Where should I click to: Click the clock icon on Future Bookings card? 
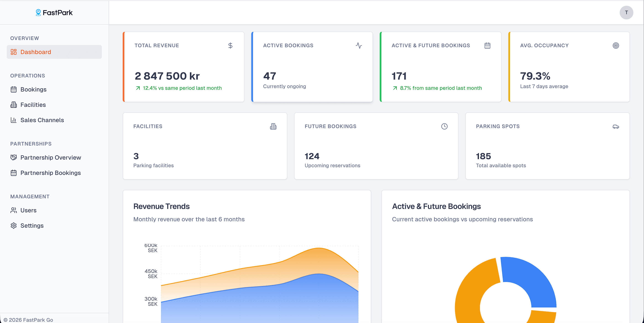444,127
